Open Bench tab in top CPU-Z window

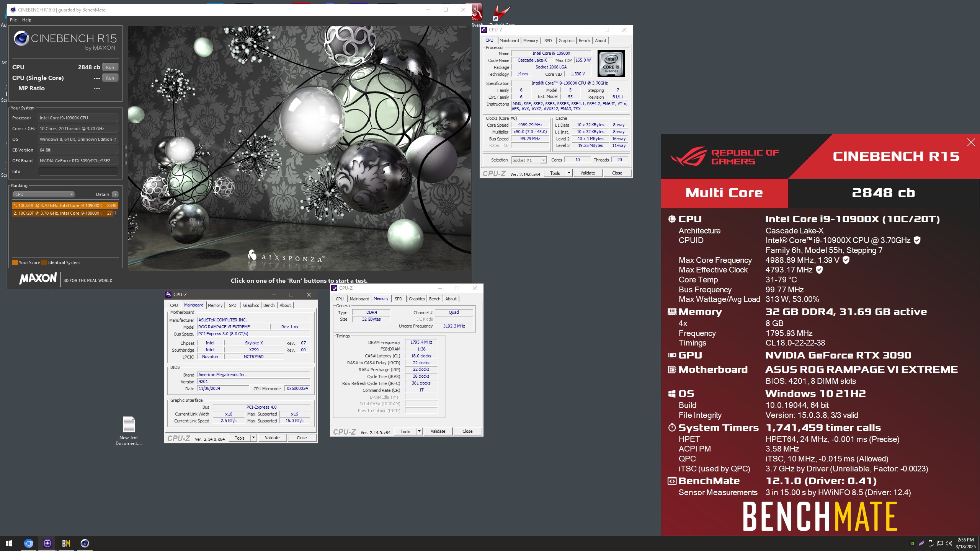[584, 41]
